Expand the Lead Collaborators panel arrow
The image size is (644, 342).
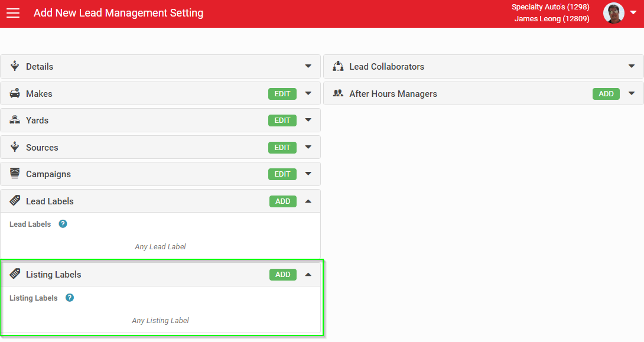pos(632,66)
